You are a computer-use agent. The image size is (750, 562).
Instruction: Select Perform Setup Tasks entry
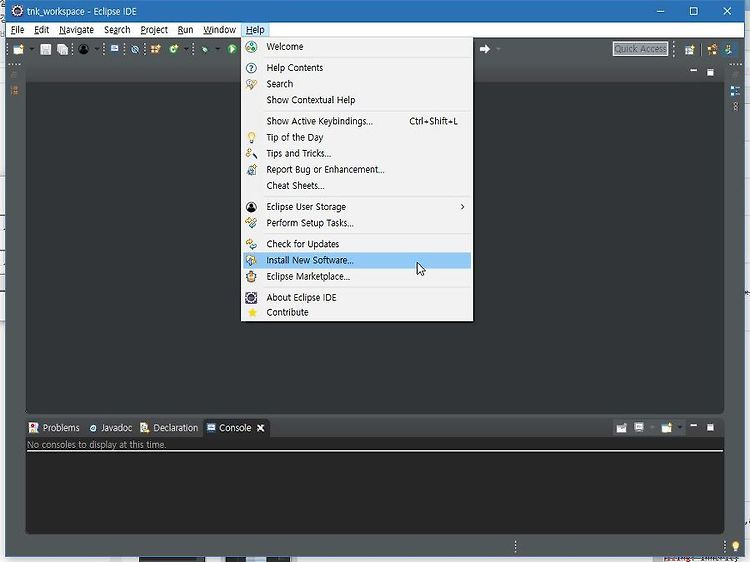(357, 223)
